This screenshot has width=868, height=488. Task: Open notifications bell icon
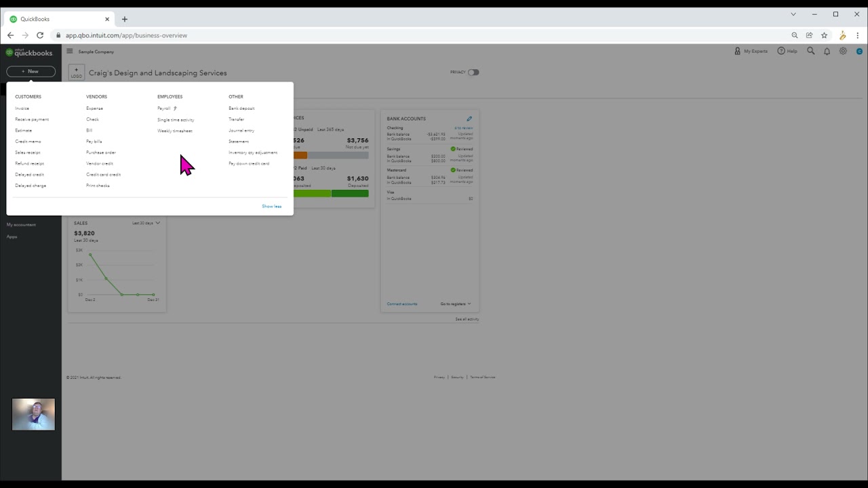pos(827,51)
